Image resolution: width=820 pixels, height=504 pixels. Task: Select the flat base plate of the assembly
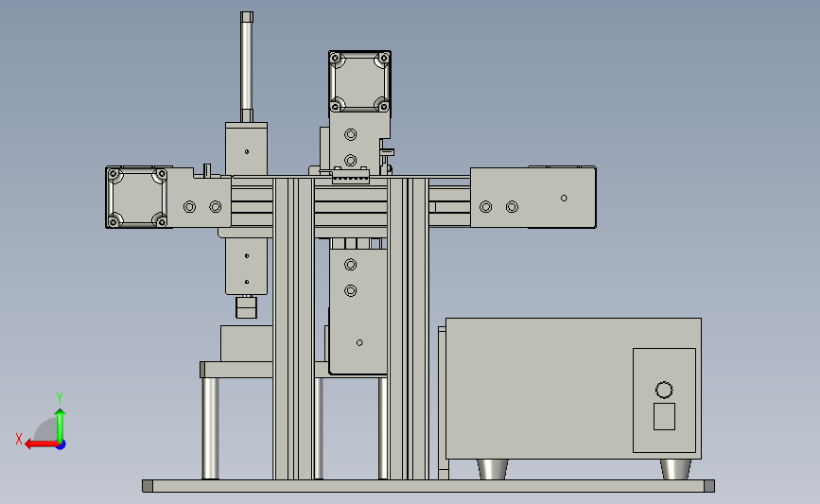click(428, 486)
